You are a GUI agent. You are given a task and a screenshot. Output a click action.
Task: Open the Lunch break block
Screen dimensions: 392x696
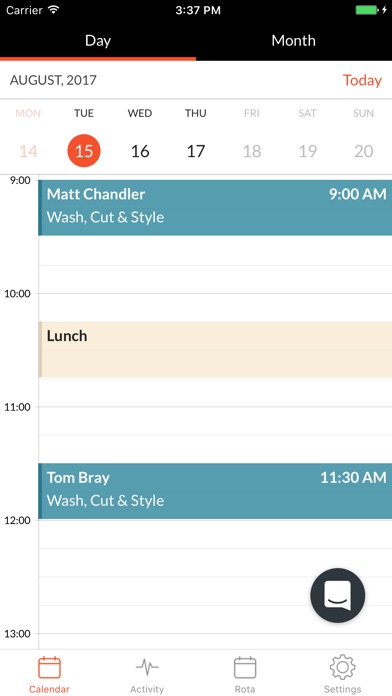point(215,349)
